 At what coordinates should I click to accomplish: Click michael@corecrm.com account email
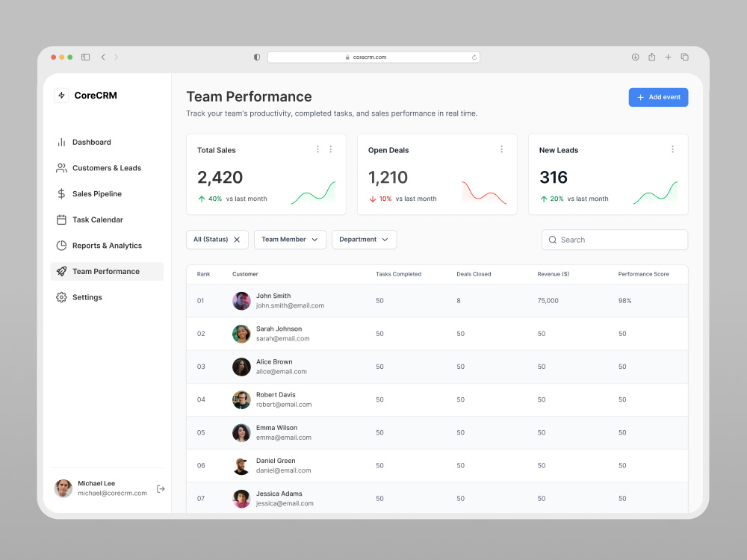pos(112,494)
